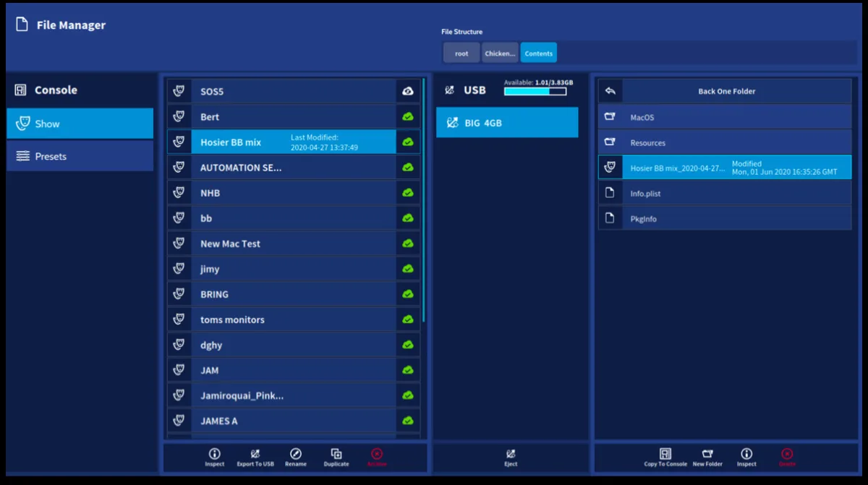Select the AUTOMATION SE... show

(294, 167)
